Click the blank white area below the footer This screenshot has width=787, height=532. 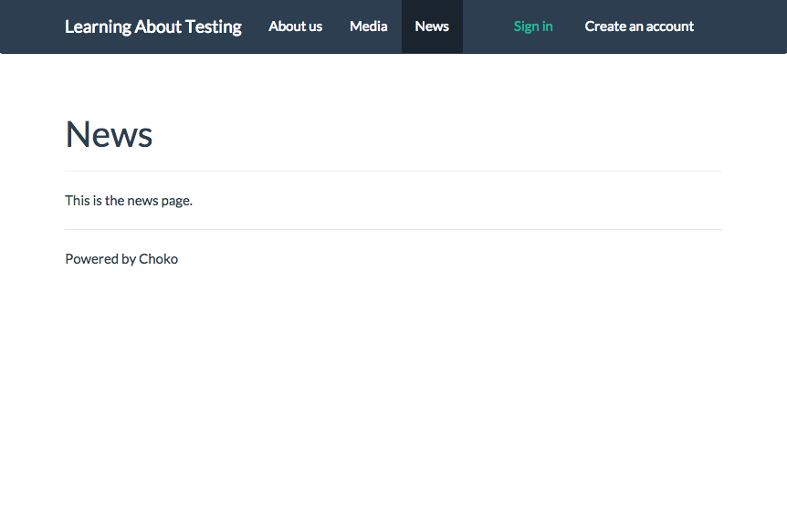pos(393,402)
